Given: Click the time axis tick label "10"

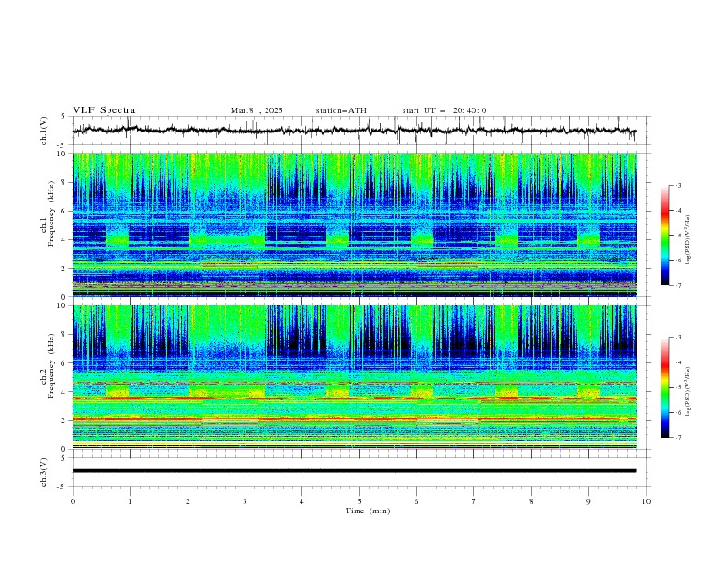Looking at the screenshot, I should click(646, 501).
